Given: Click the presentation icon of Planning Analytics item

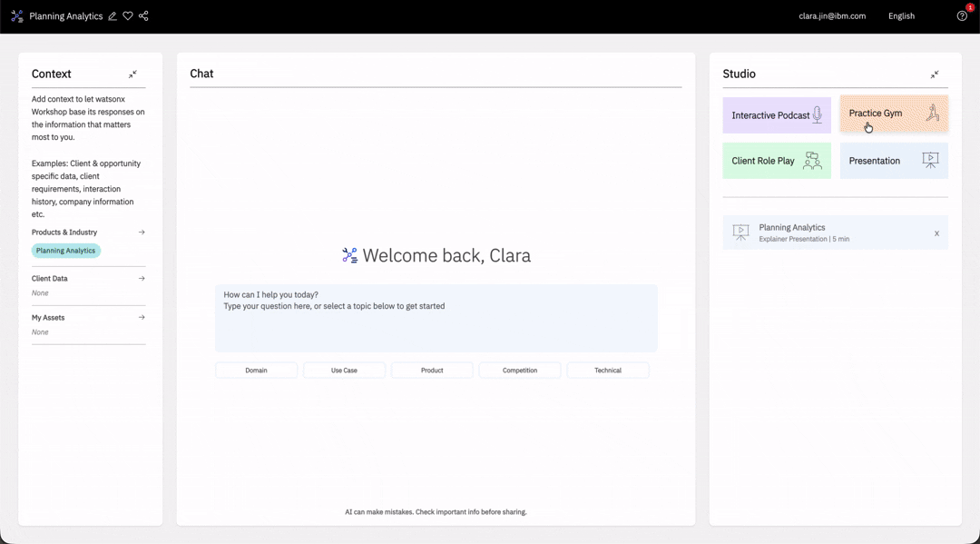Looking at the screenshot, I should 740,232.
